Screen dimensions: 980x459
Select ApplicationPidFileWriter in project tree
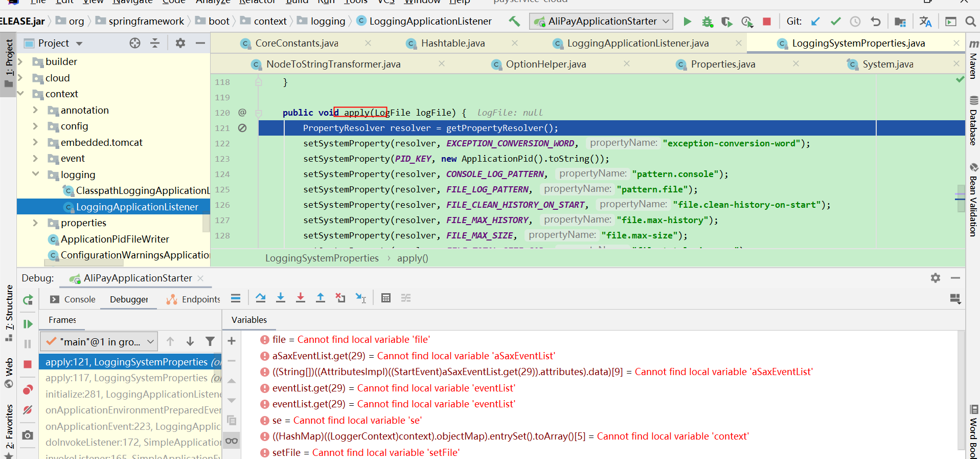[115, 239]
